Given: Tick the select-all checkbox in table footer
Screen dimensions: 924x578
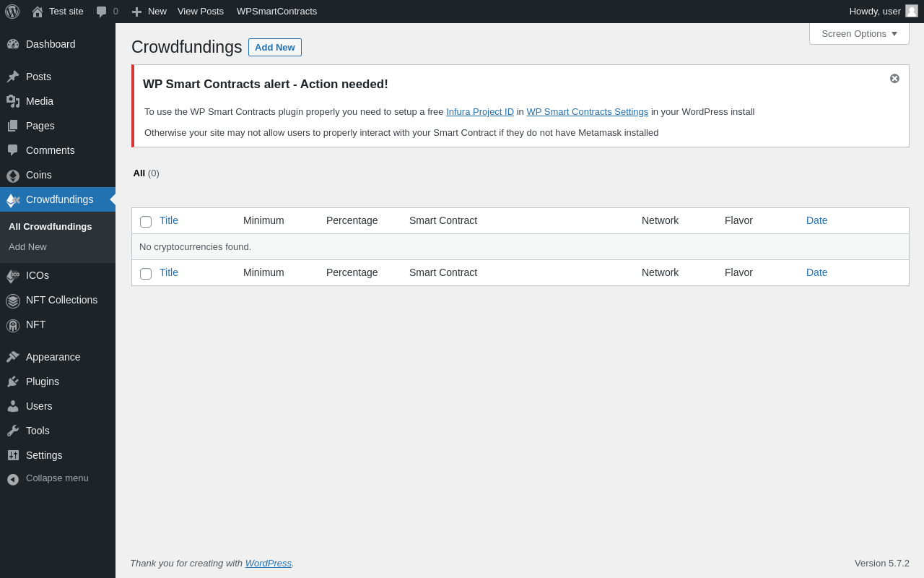Looking at the screenshot, I should [146, 274].
